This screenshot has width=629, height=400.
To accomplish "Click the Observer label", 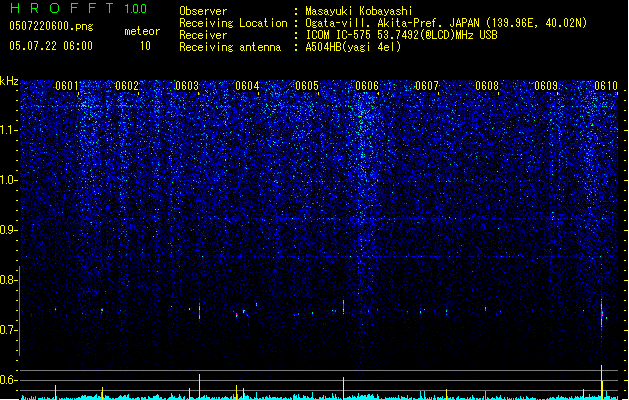I will pos(203,11).
